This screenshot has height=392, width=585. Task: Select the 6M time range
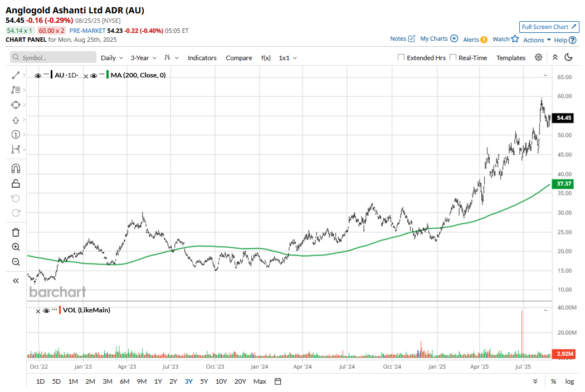[x=124, y=381]
